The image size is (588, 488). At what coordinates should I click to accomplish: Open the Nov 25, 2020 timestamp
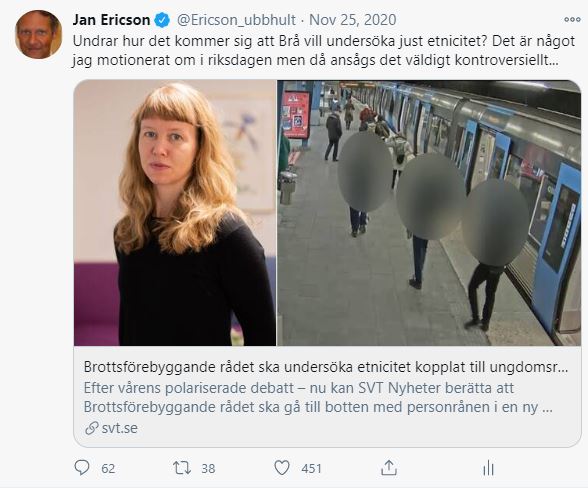pos(352,20)
